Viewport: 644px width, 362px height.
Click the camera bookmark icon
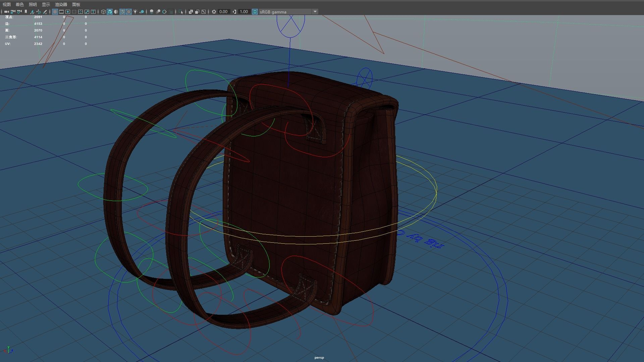click(26, 12)
